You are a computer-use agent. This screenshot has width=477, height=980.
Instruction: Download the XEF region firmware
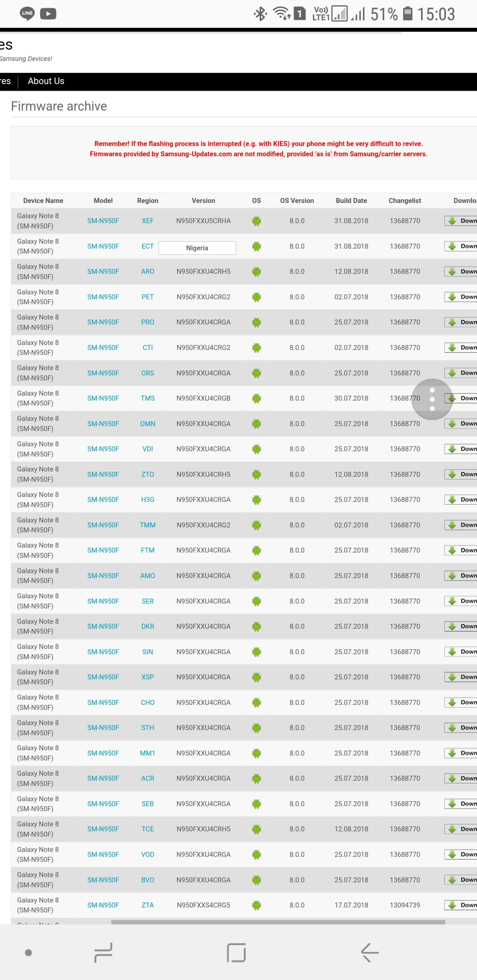(x=461, y=221)
